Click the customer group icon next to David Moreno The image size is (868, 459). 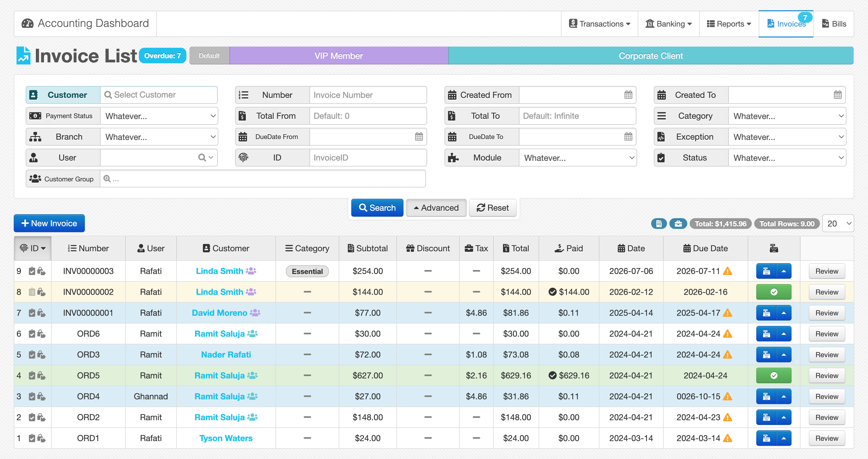[255, 313]
